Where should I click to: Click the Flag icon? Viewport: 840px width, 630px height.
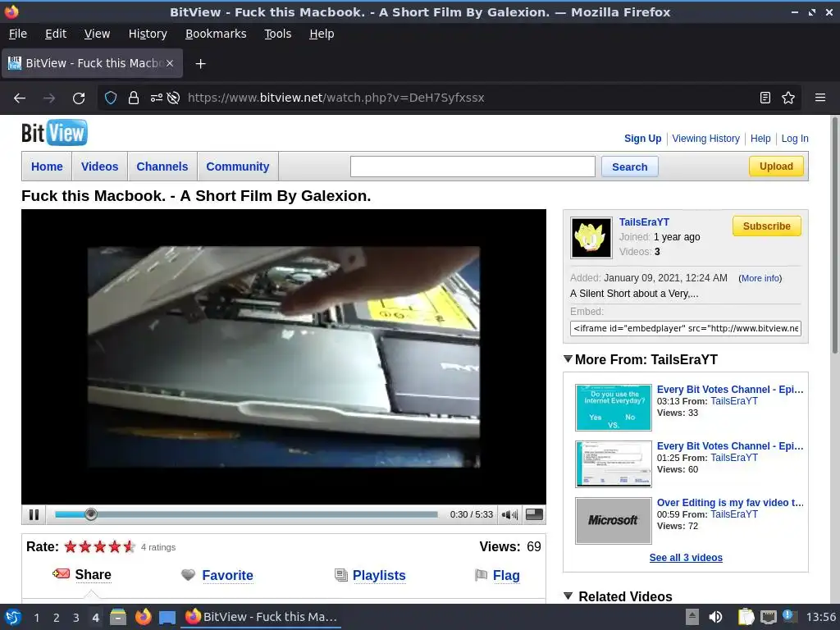[481, 575]
